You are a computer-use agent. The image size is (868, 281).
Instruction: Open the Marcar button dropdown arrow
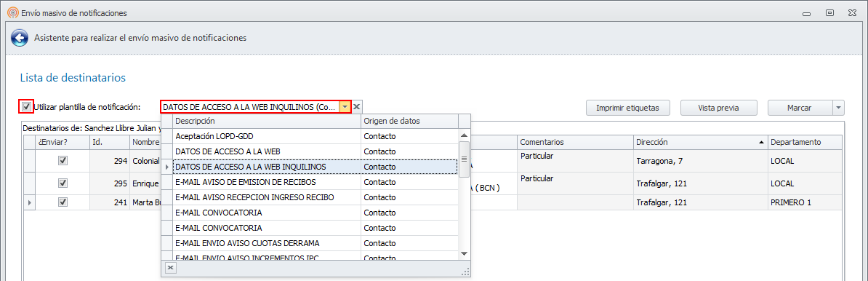point(839,108)
